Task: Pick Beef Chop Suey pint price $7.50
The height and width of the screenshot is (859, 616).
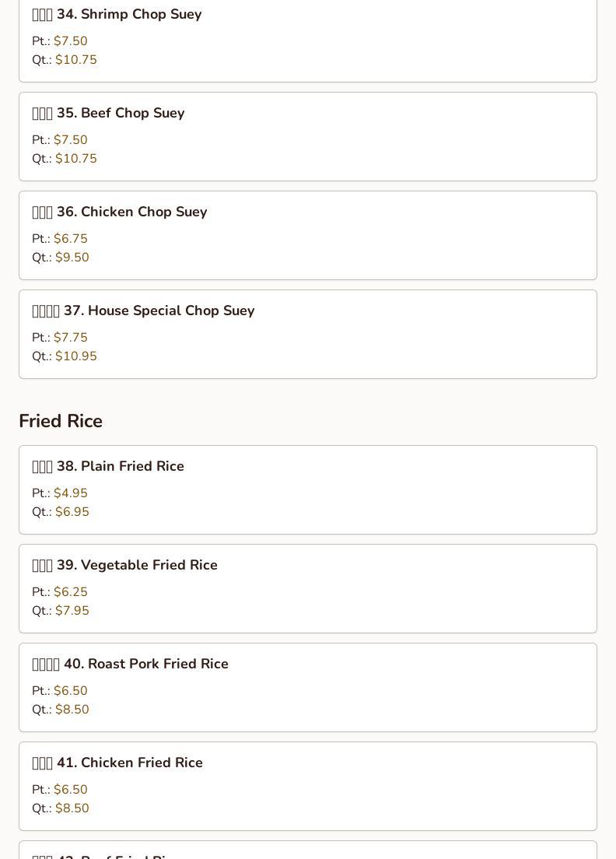Action: click(x=70, y=140)
